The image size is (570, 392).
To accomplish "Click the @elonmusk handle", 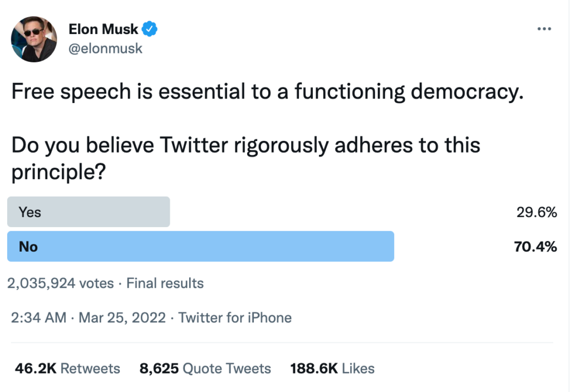I will 105,48.
